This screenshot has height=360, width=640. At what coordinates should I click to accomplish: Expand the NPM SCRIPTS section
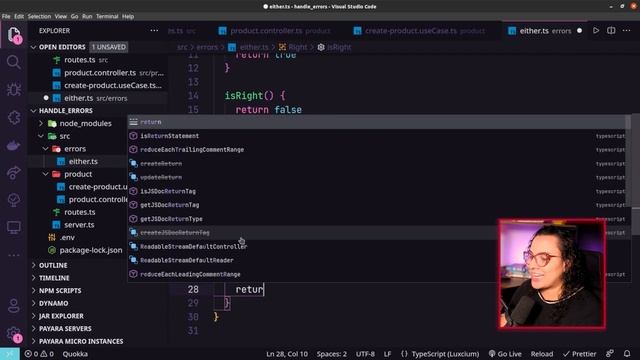click(x=60, y=291)
